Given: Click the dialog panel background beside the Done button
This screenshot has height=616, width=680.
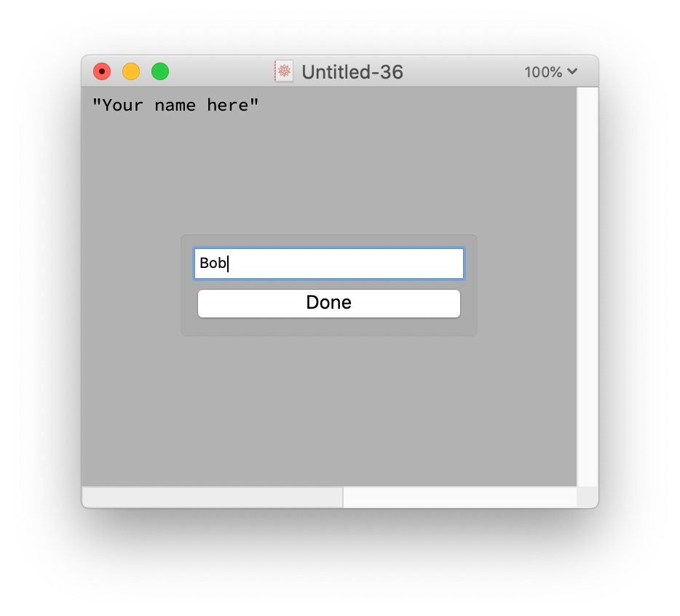Looking at the screenshot, I should click(469, 304).
